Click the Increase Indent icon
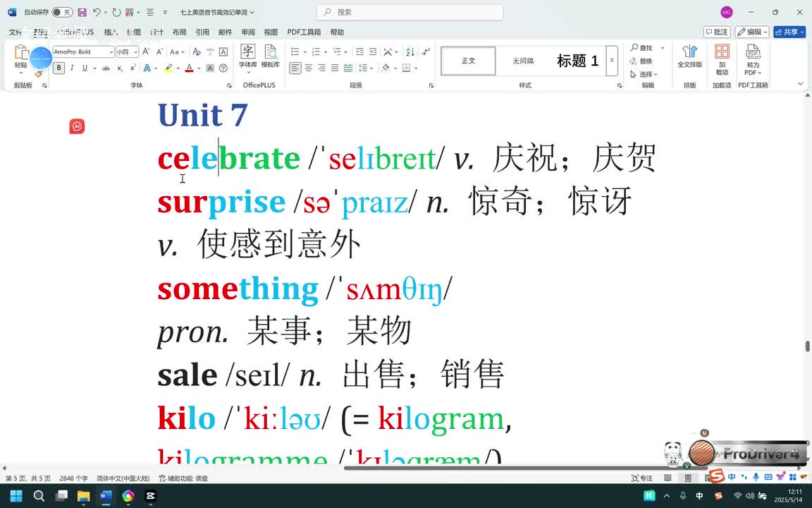This screenshot has height=508, width=812. (x=373, y=52)
